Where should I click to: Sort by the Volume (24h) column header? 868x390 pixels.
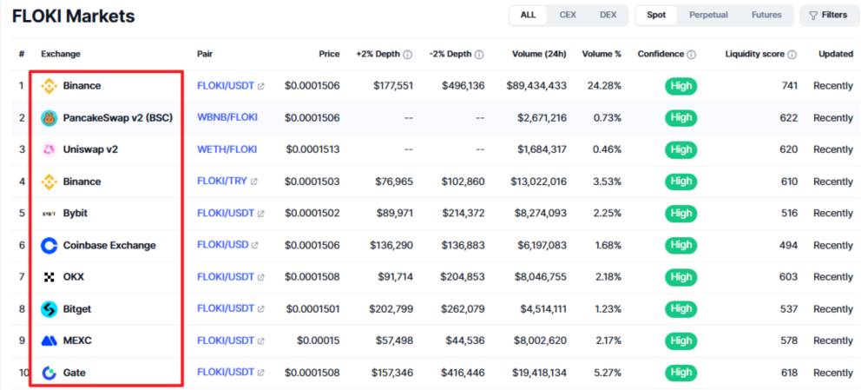(539, 55)
